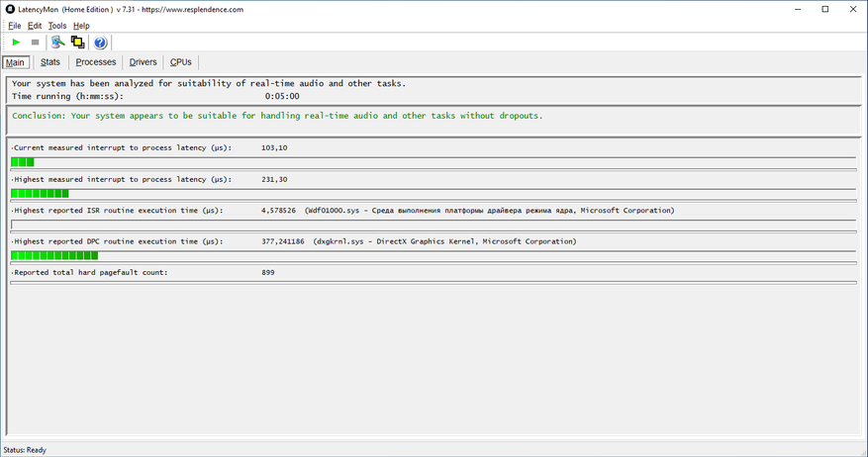Switch to the Processes tab
This screenshot has height=457, width=868.
(96, 62)
